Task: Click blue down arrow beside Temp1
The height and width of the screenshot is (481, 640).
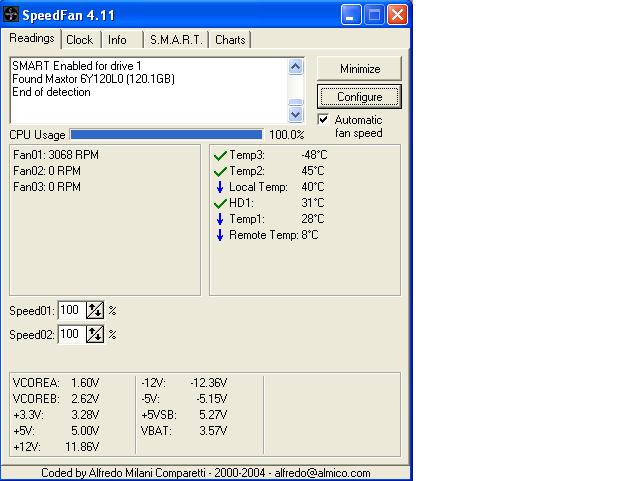Action: click(x=220, y=219)
